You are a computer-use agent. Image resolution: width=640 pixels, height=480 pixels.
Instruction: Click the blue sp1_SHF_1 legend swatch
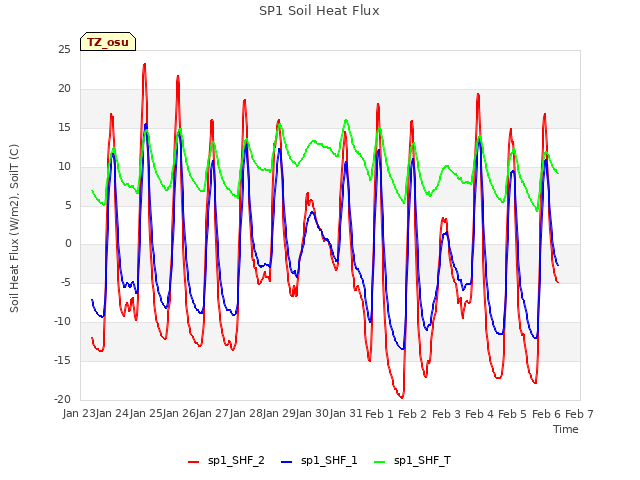pyautogui.click(x=287, y=462)
